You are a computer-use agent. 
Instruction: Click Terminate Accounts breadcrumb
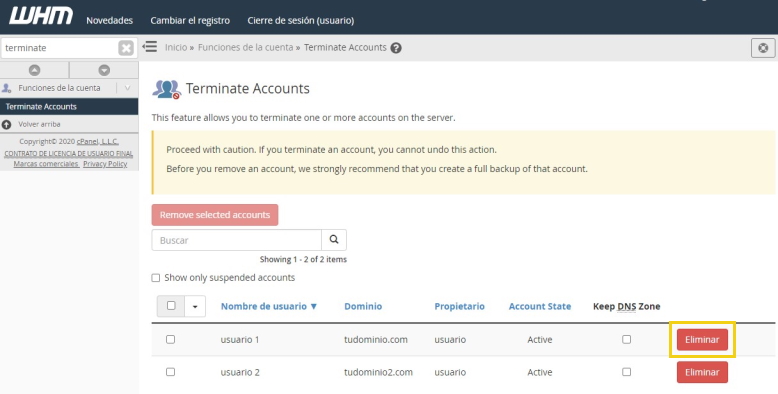[x=345, y=48]
